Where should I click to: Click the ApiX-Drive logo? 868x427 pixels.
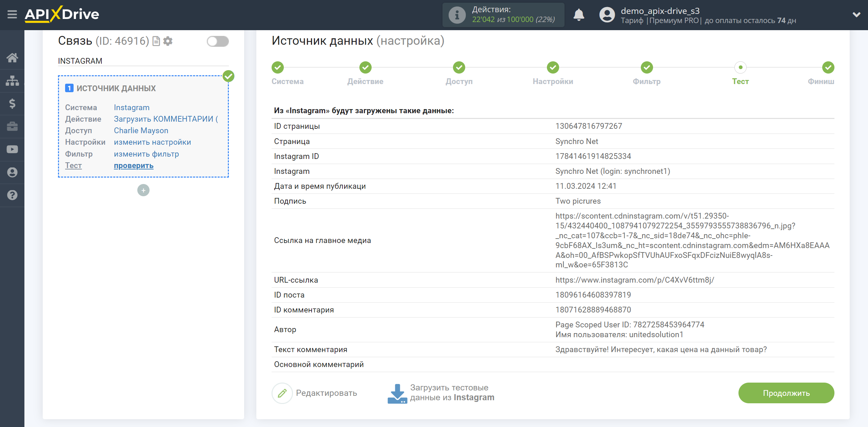pos(62,14)
